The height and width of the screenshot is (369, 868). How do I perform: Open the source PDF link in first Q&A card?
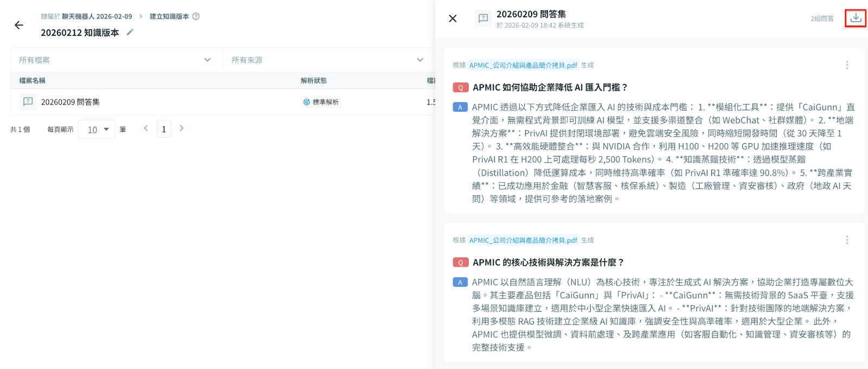pyautogui.click(x=523, y=65)
